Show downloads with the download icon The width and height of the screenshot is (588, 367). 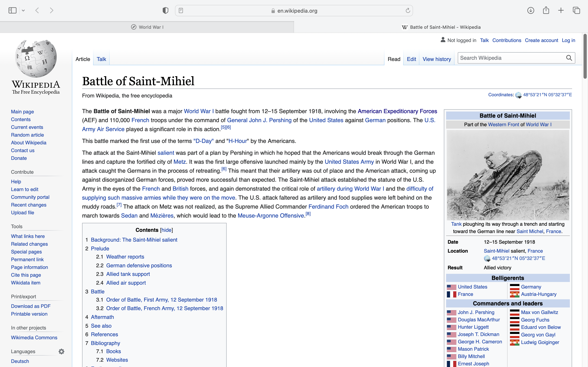point(531,10)
